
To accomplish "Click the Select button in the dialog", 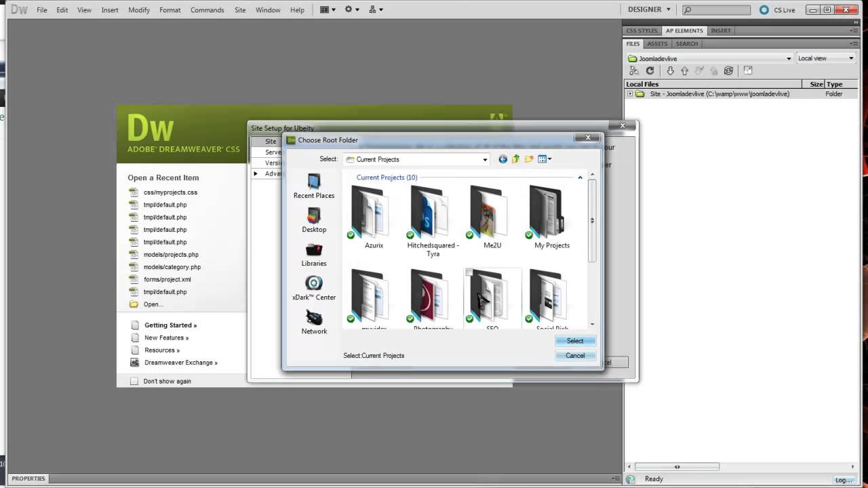I will pyautogui.click(x=575, y=341).
